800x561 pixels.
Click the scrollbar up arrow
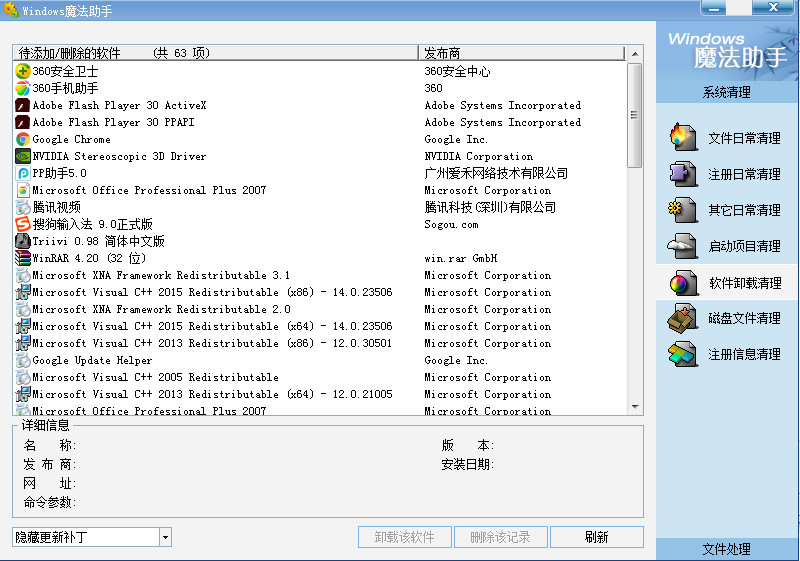click(x=635, y=54)
